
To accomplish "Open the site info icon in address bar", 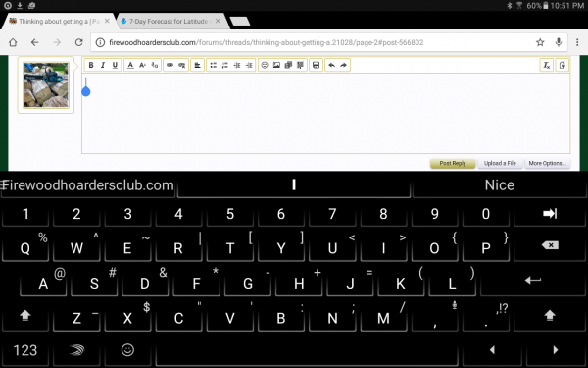I will click(100, 42).
